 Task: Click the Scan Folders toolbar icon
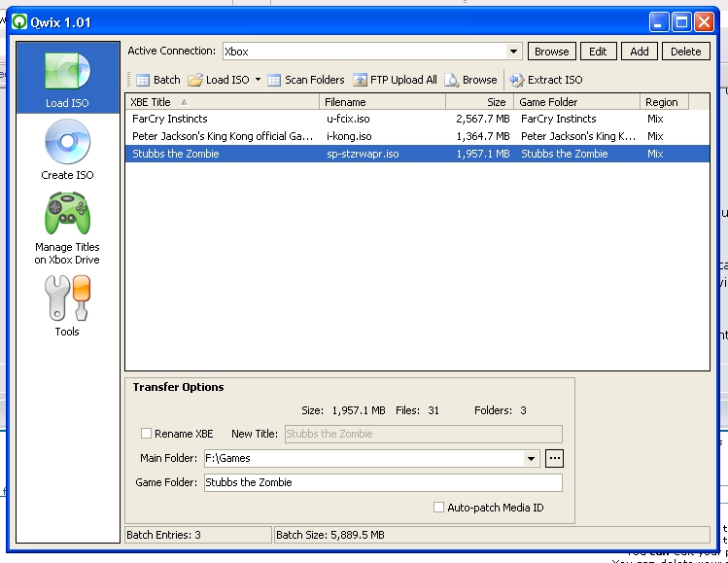[x=274, y=80]
